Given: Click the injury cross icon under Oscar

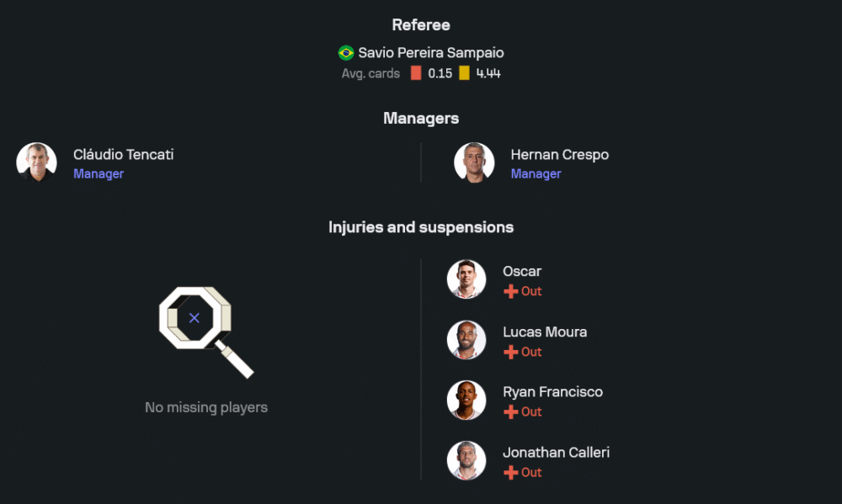Looking at the screenshot, I should point(510,291).
